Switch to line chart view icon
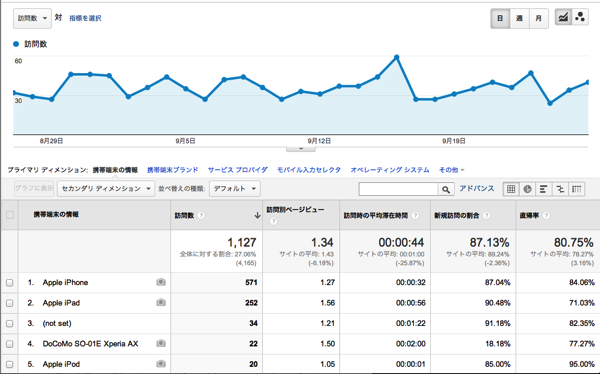The width and height of the screenshot is (600, 374). tap(563, 18)
